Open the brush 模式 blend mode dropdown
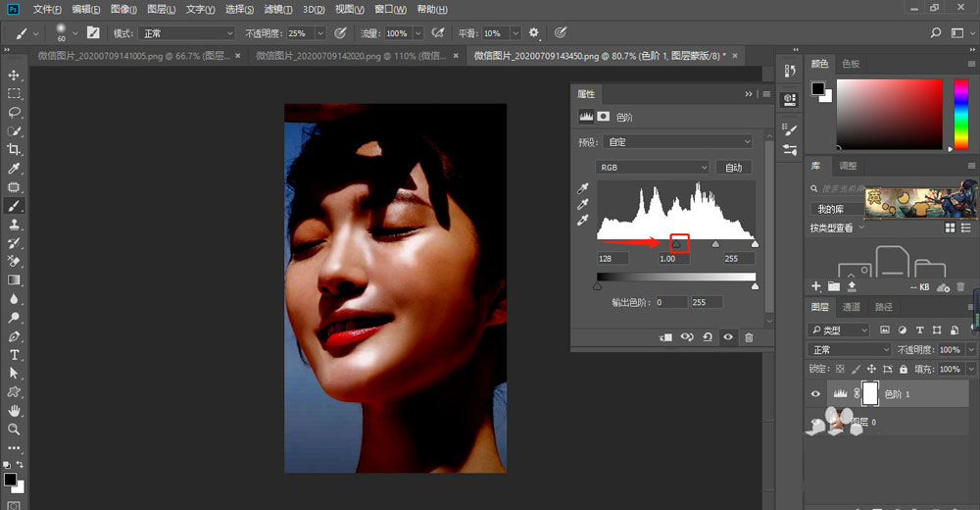The image size is (980, 510). [185, 33]
